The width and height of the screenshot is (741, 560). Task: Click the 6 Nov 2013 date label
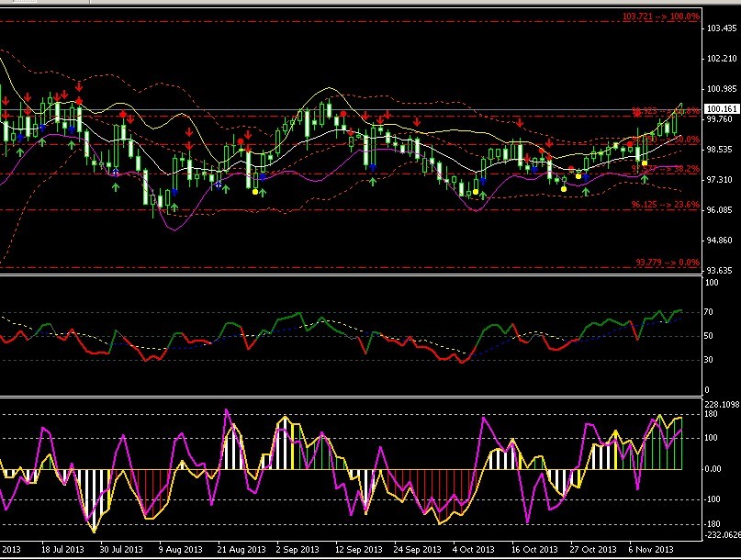pyautogui.click(x=651, y=550)
